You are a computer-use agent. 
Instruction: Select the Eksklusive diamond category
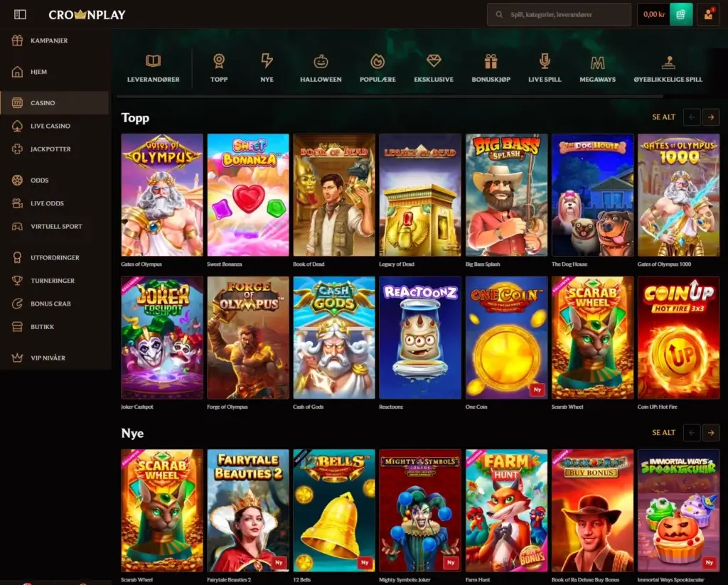tap(434, 68)
